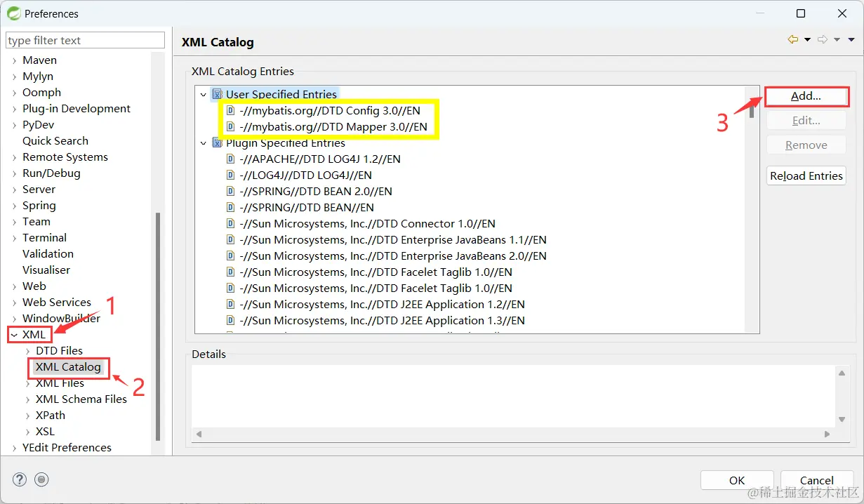Click the preferences tree vertical scrollbar
864x504 pixels.
pos(159,326)
